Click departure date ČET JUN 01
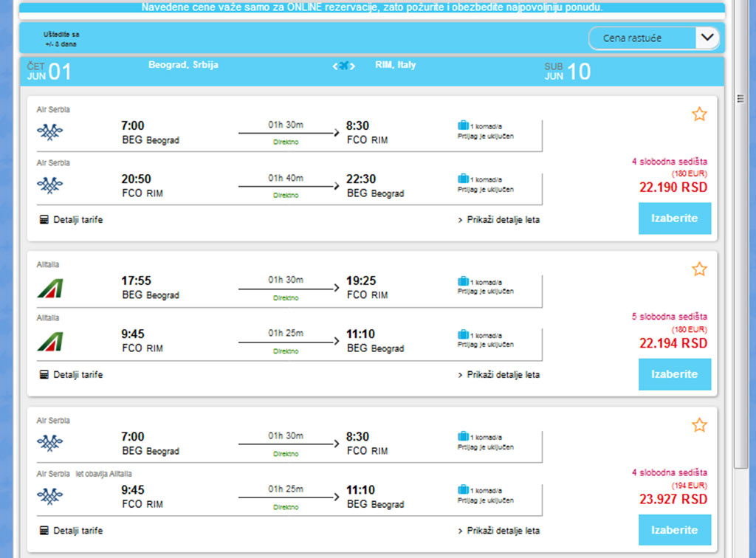 [x=49, y=72]
